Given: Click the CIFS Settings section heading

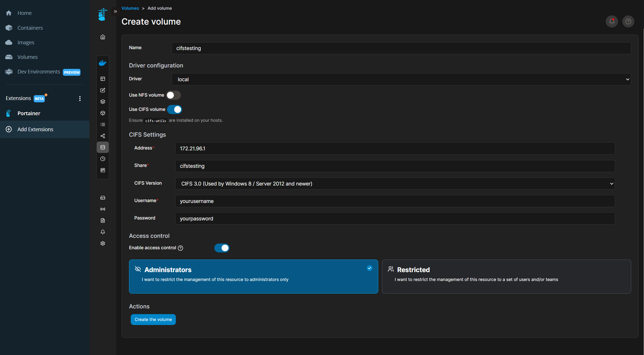Looking at the screenshot, I should [x=147, y=135].
